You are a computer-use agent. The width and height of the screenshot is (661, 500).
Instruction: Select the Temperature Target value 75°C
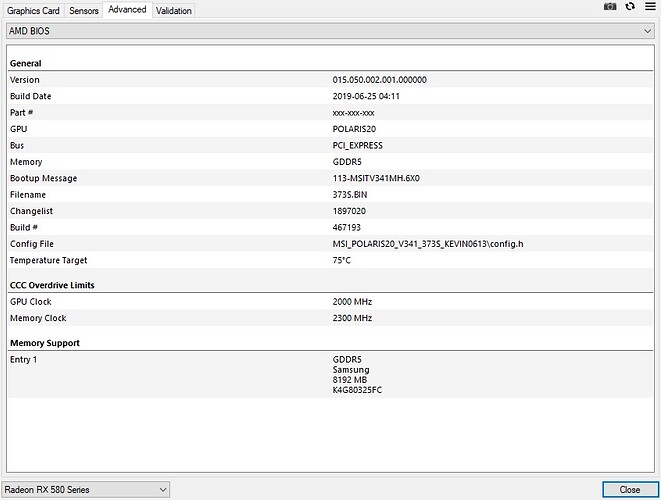point(341,261)
